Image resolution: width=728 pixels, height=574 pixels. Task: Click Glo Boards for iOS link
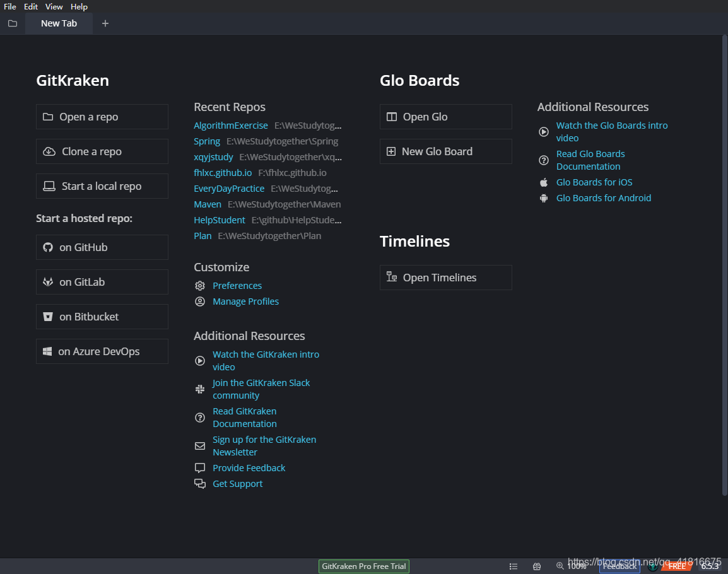(594, 182)
